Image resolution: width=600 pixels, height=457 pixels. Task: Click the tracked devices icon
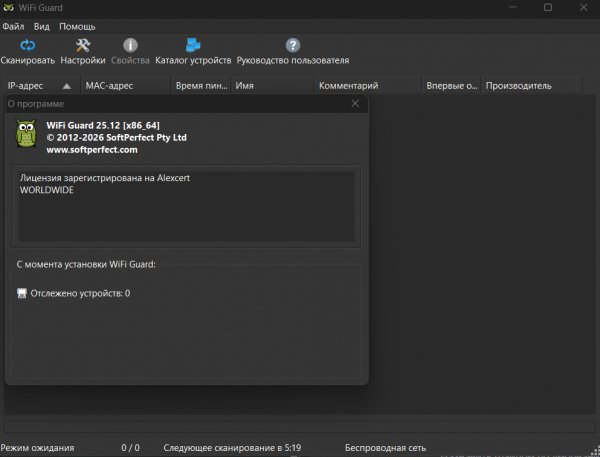(x=22, y=293)
